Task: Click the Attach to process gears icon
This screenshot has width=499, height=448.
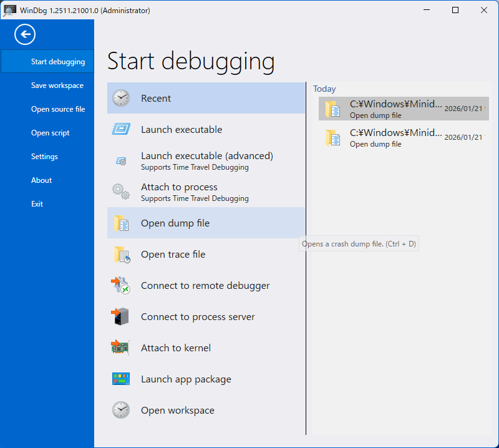Action: 121,192
